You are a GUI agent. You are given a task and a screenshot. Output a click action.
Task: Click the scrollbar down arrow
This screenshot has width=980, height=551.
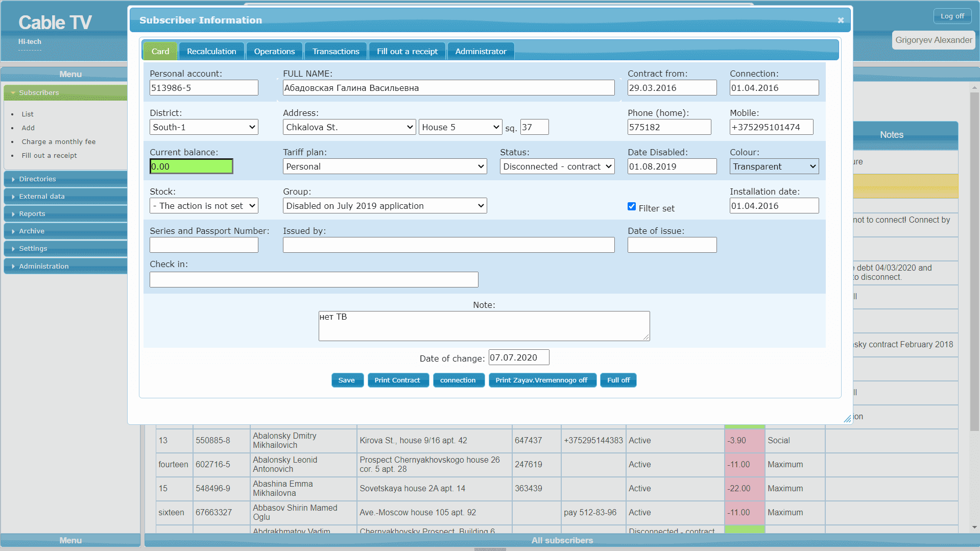tap(974, 527)
